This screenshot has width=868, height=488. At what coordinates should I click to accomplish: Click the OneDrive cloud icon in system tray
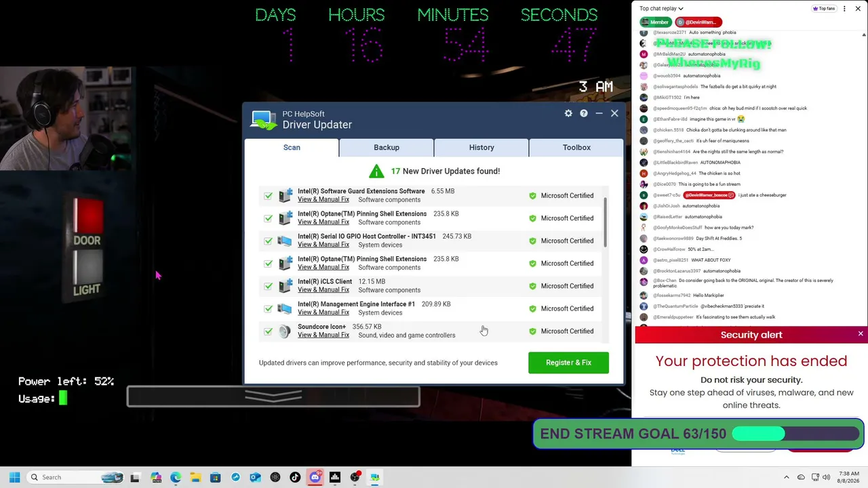[801, 477]
